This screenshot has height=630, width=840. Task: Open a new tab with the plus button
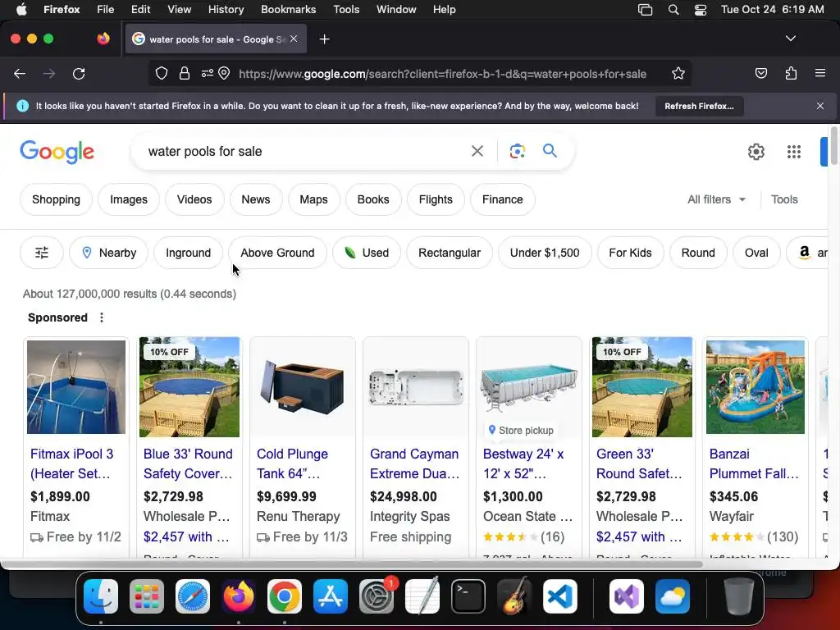324,39
